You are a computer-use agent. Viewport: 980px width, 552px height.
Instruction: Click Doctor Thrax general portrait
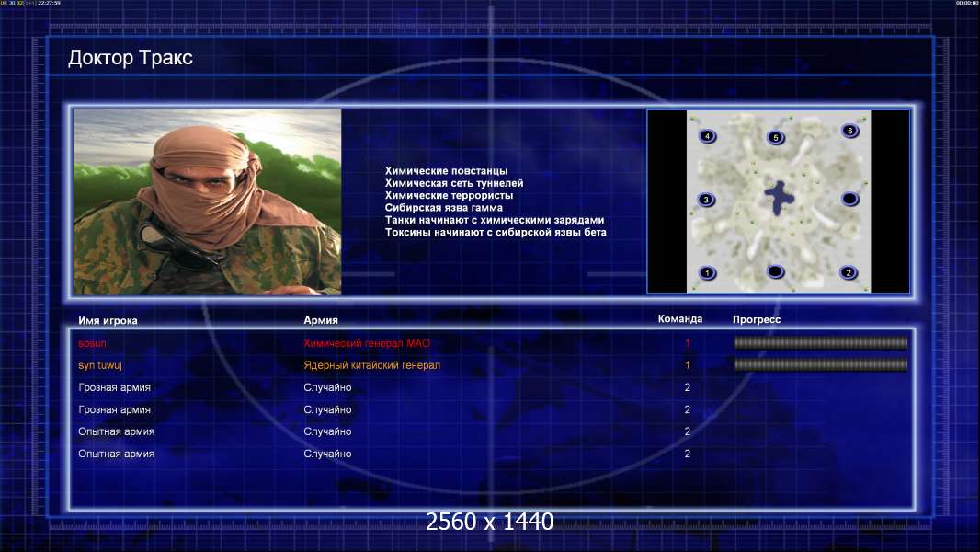point(207,201)
